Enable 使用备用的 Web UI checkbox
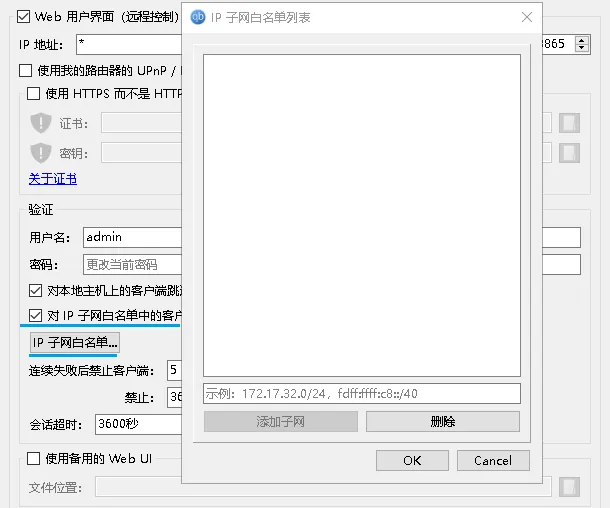 33,458
